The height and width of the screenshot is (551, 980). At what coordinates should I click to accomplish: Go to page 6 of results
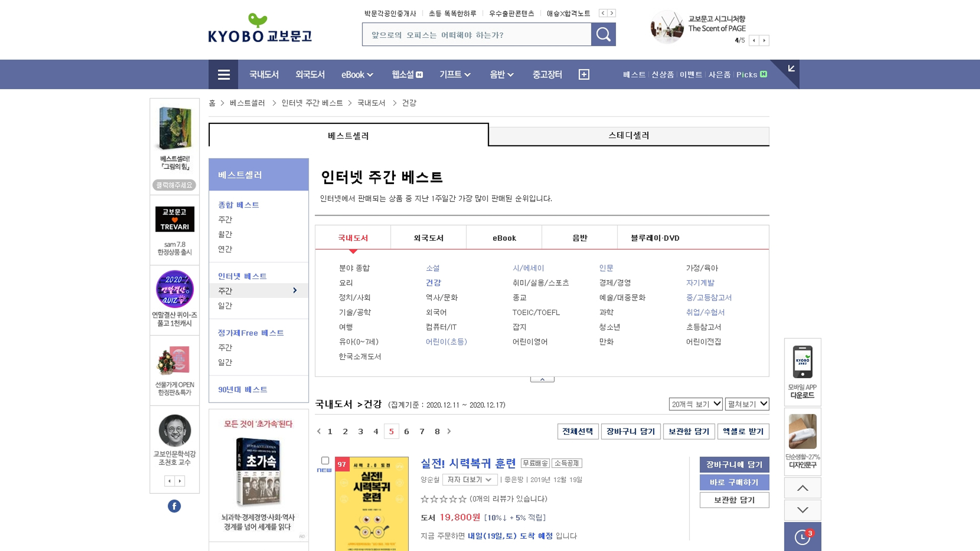(406, 432)
